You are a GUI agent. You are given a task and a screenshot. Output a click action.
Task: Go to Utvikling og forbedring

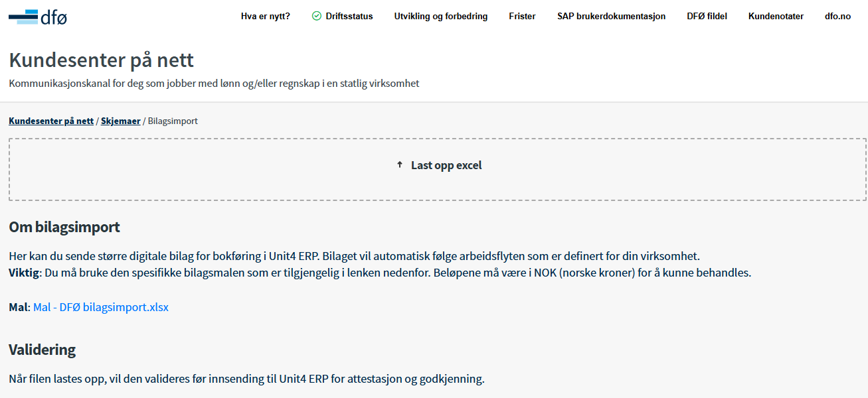441,17
